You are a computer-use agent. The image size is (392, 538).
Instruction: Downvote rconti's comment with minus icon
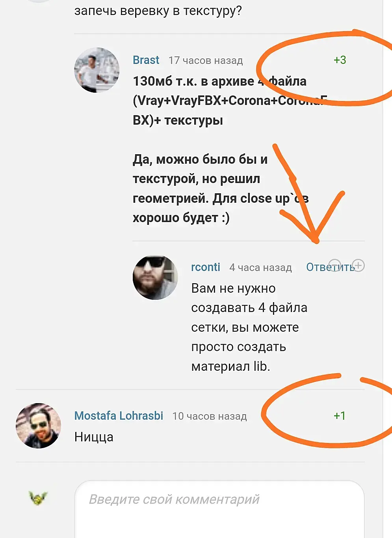(334, 265)
